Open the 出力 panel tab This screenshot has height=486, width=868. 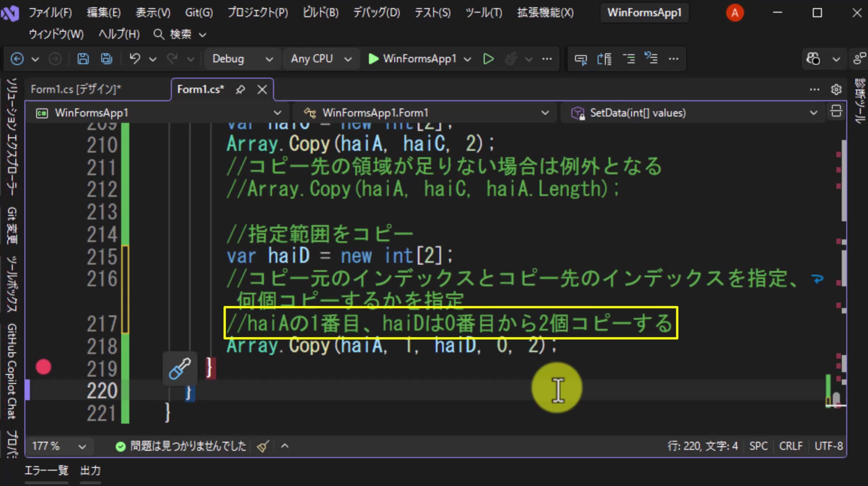(90, 471)
